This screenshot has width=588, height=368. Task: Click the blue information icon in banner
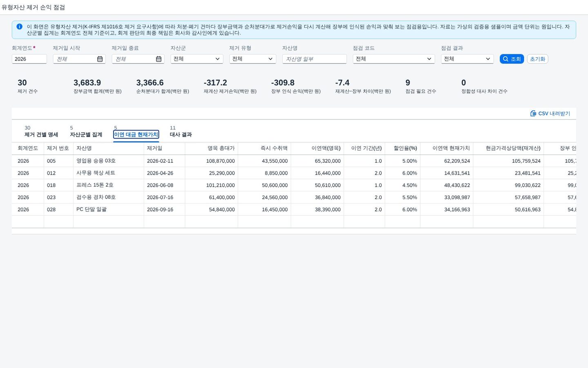(x=19, y=27)
